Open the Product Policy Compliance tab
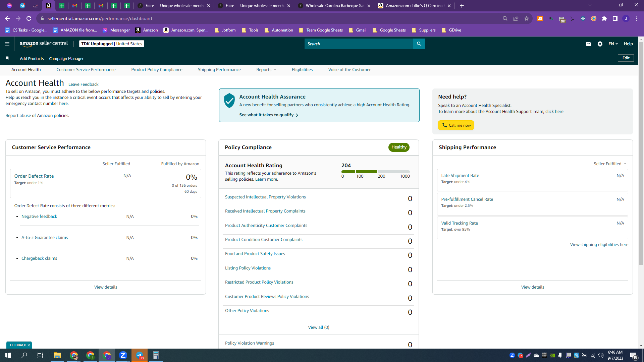This screenshot has width=644, height=362. (x=157, y=70)
